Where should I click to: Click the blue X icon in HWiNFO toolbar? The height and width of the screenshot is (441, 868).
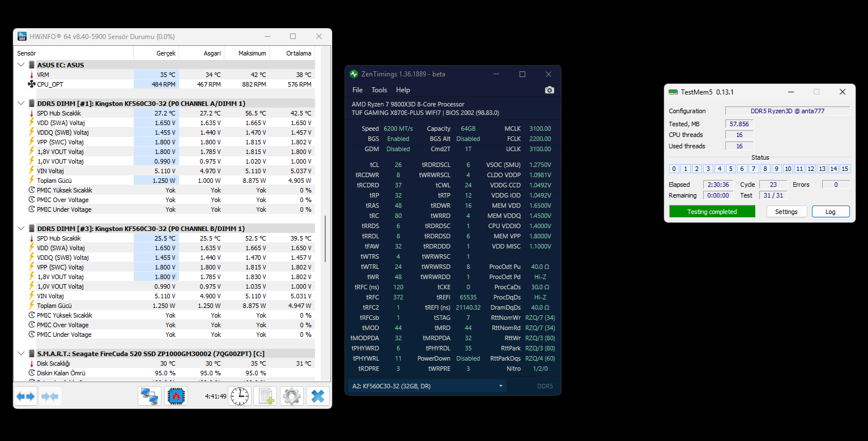point(318,396)
